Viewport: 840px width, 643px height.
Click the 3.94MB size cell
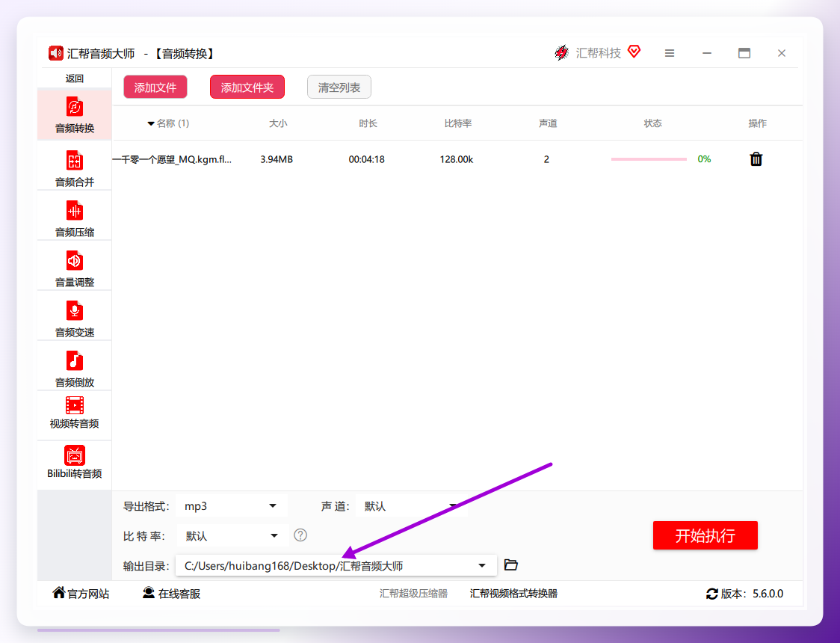pos(277,159)
